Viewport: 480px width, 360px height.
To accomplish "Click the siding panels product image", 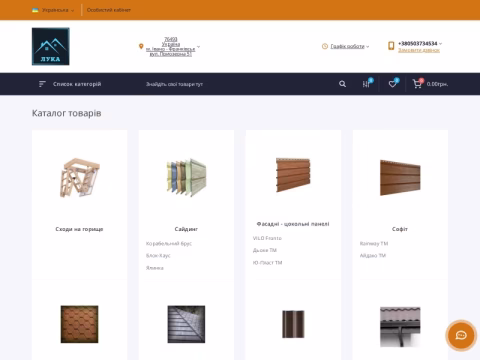I will pyautogui.click(x=186, y=178).
